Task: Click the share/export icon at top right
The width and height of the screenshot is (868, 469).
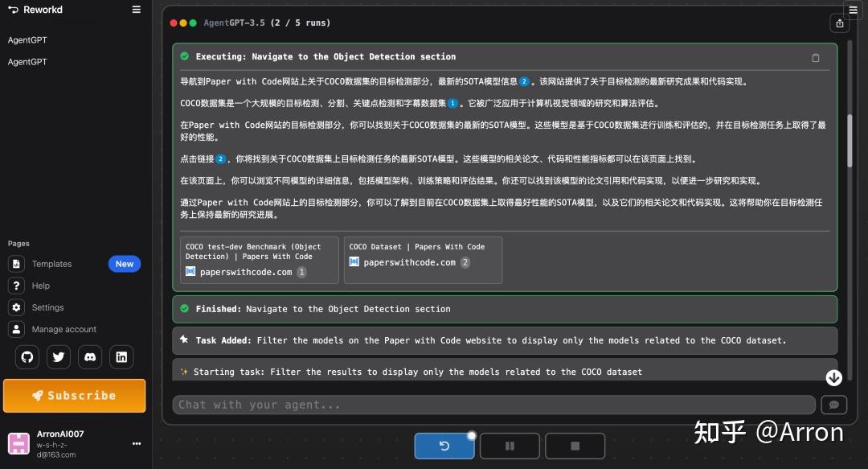Action: tap(840, 23)
